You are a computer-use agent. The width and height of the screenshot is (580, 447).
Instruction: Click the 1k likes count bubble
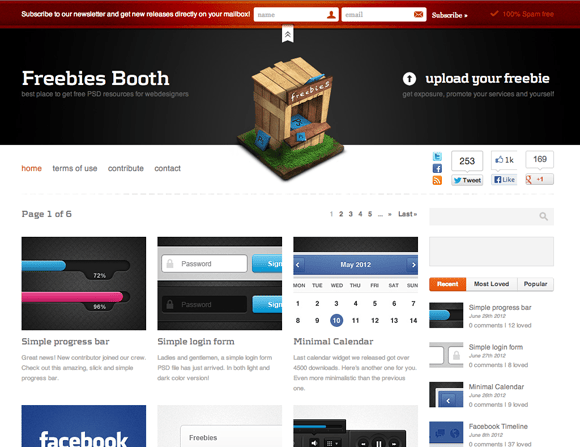504,160
